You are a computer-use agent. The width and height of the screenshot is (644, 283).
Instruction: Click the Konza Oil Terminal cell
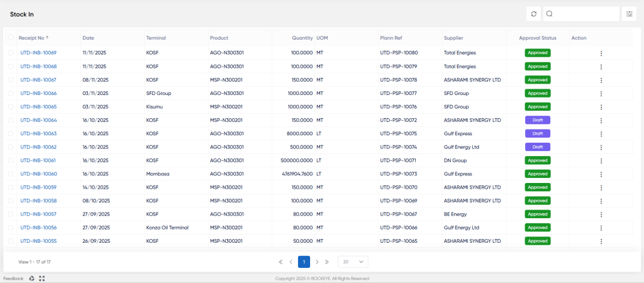(167, 227)
